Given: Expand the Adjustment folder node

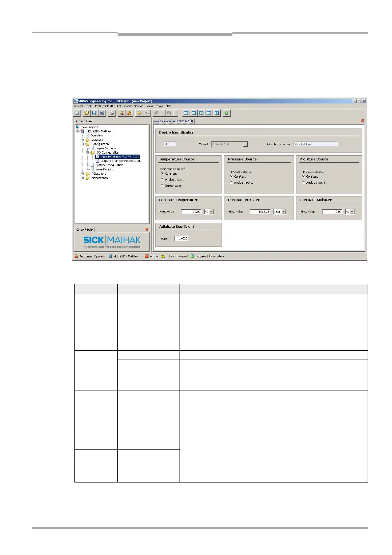Looking at the screenshot, I should [82, 174].
